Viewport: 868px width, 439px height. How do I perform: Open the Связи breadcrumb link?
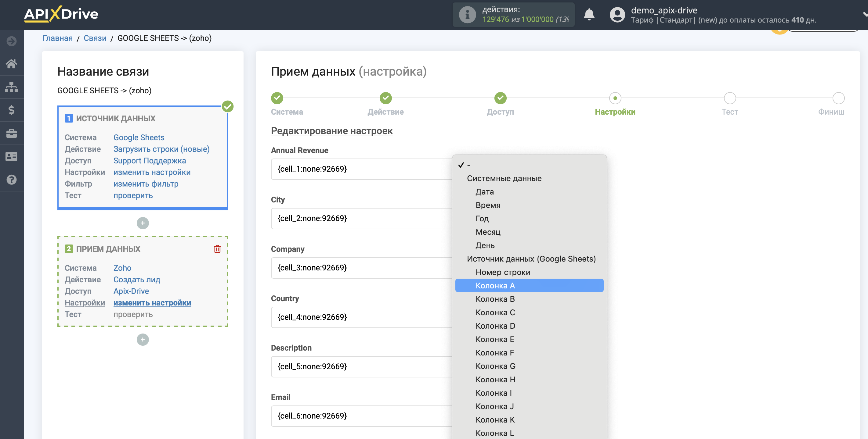tap(95, 38)
